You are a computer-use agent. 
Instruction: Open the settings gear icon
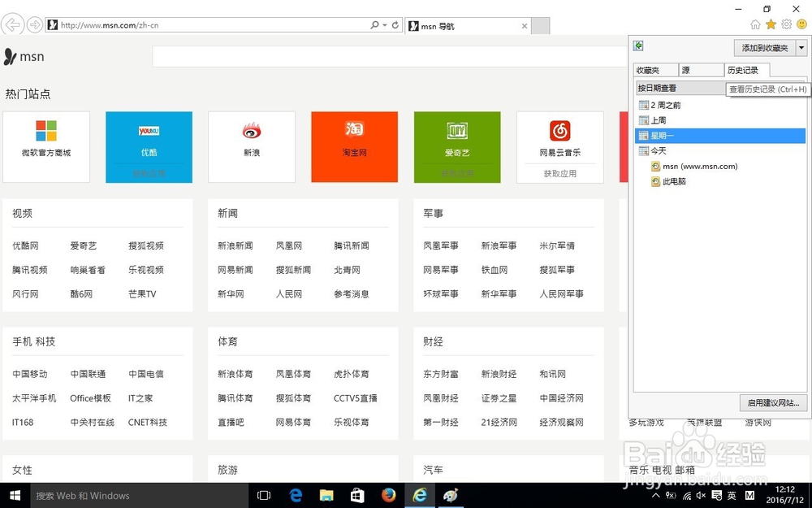(787, 24)
